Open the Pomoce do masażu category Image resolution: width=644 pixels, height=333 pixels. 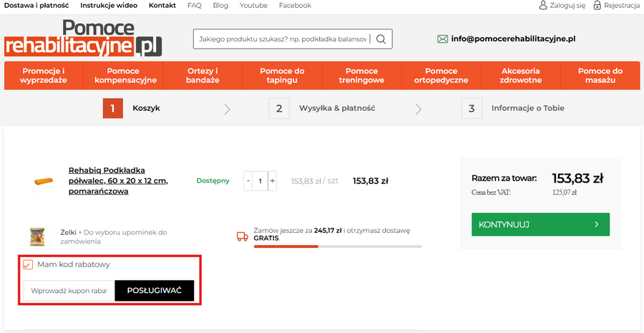[x=600, y=76]
